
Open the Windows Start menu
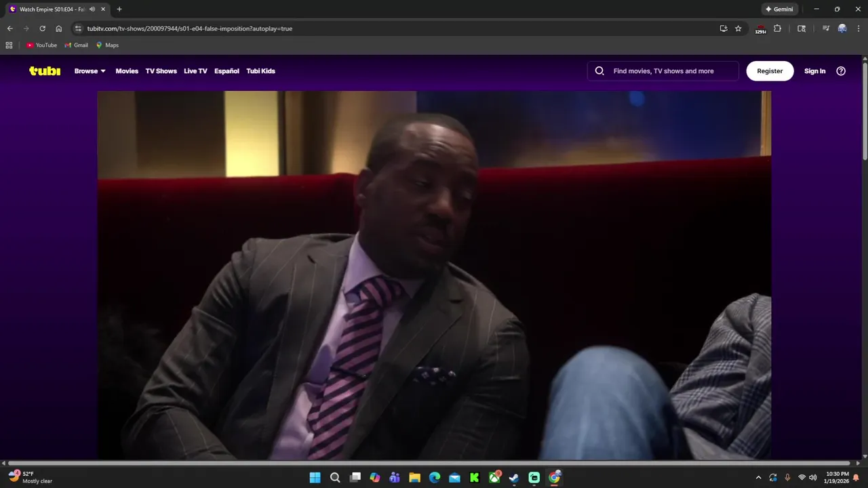[315, 478]
